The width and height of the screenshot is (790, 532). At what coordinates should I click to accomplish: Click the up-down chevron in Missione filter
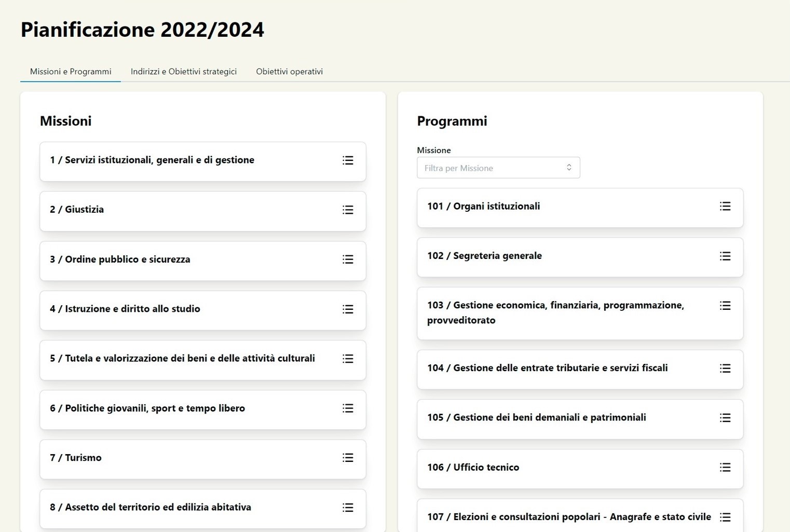click(x=569, y=168)
